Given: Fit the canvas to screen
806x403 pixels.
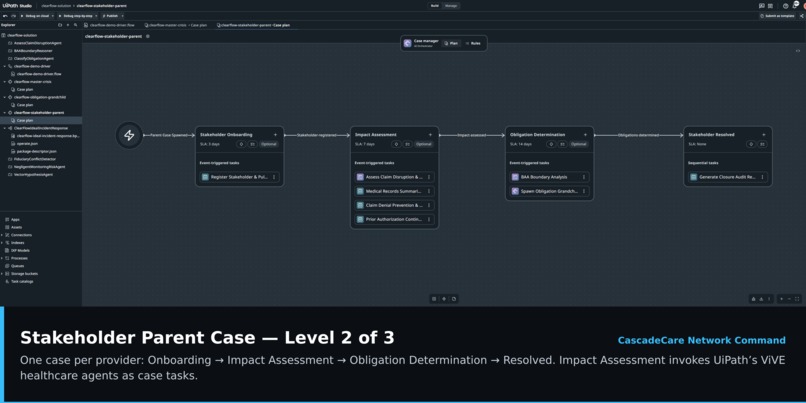Looking at the screenshot, I should coord(797,299).
